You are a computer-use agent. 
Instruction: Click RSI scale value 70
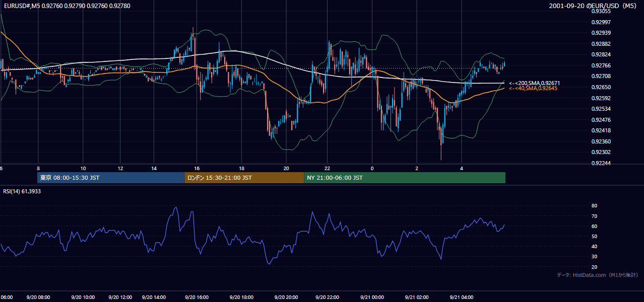[594, 216]
